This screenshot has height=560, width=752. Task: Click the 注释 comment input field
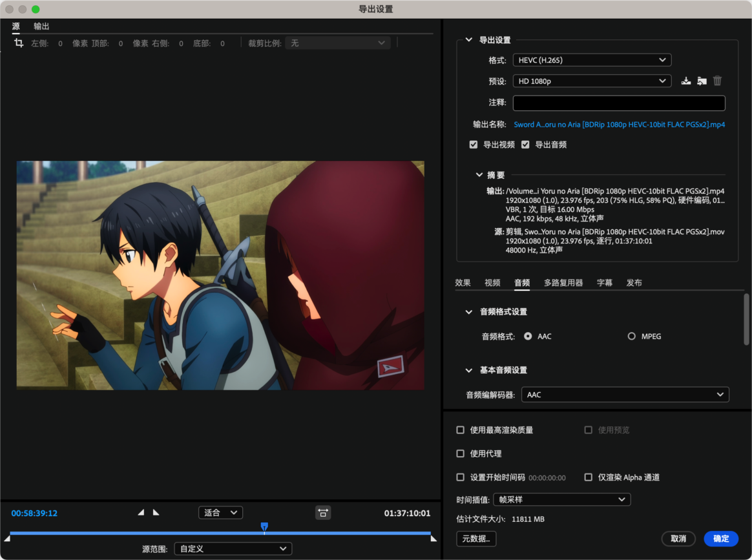(619, 103)
